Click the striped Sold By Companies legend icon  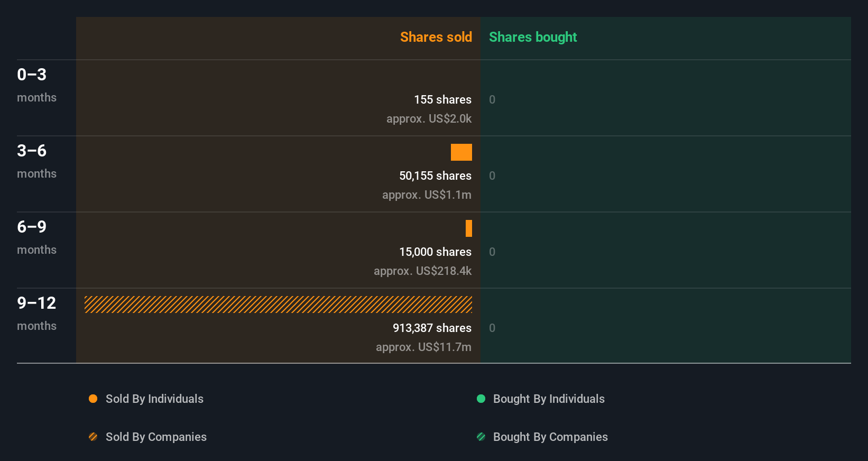[x=93, y=437]
